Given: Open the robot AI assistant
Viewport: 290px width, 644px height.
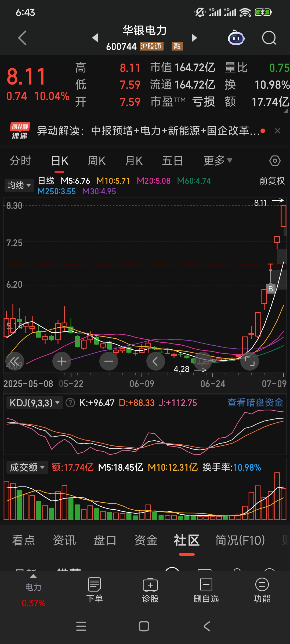Looking at the screenshot, I should [236, 38].
